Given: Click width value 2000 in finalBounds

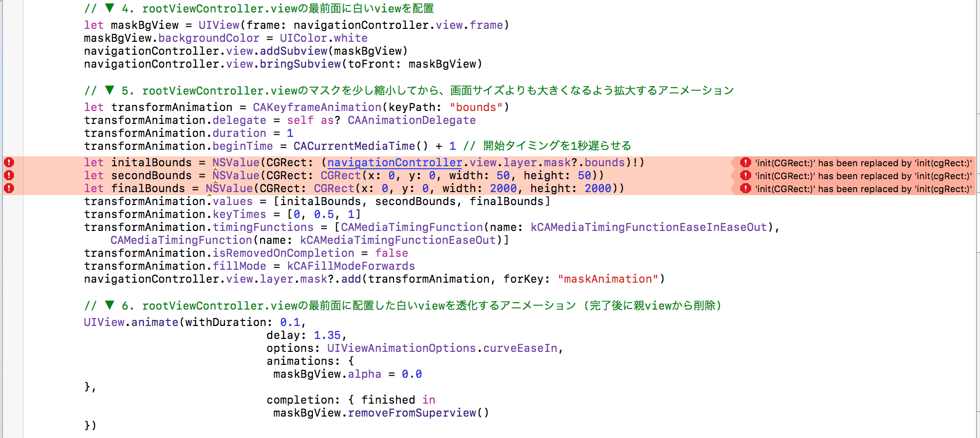Looking at the screenshot, I should click(x=503, y=189).
